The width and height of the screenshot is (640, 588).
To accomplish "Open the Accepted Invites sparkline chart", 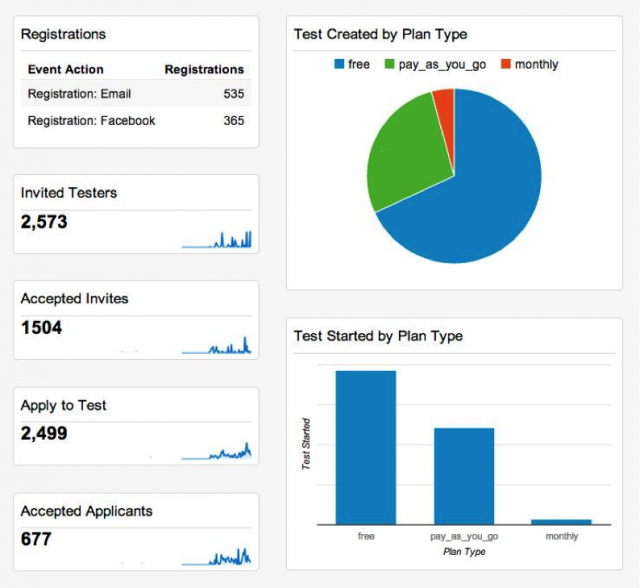I will 217,345.
